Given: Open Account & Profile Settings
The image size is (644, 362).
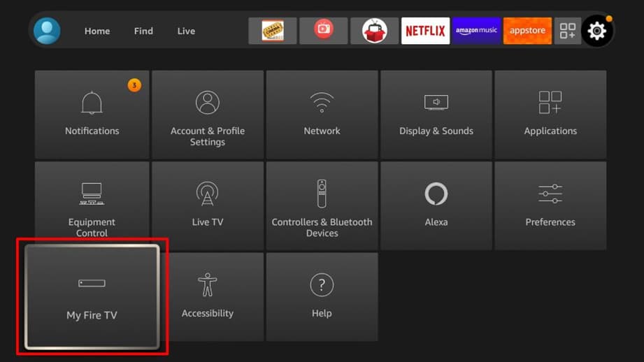Looking at the screenshot, I should click(x=208, y=114).
